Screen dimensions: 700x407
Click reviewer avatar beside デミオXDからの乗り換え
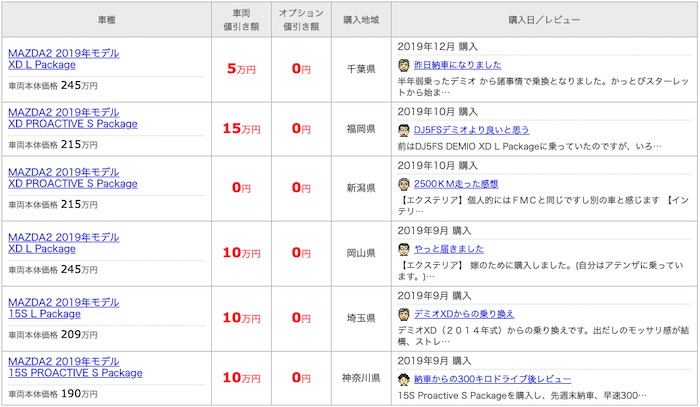point(404,314)
